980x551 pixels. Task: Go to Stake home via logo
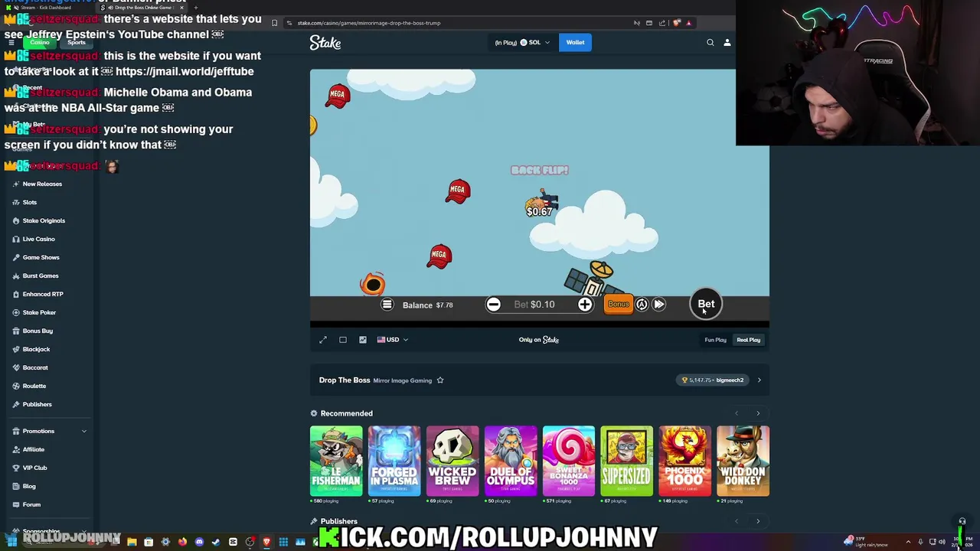pos(325,43)
